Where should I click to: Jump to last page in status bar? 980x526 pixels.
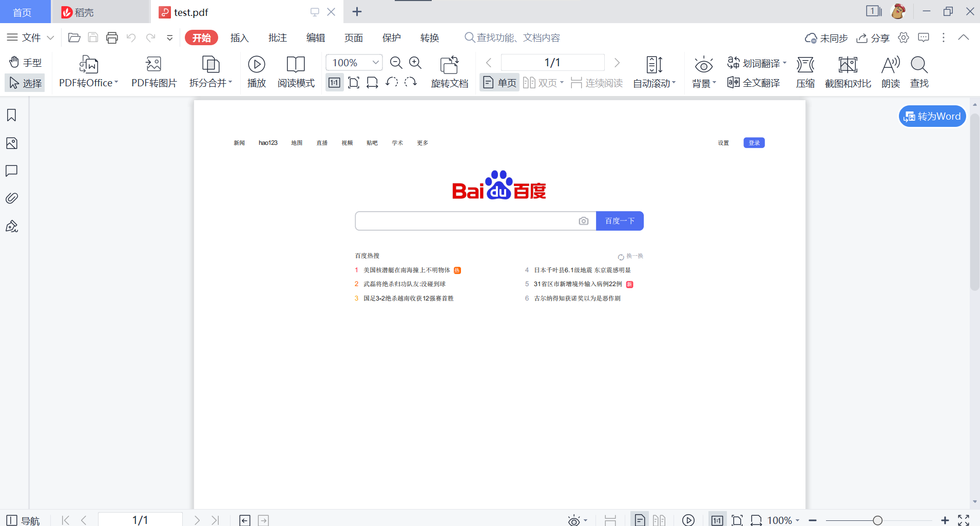(215, 520)
